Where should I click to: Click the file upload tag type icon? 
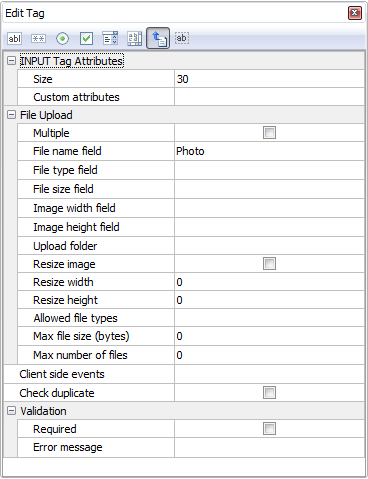pos(158,38)
